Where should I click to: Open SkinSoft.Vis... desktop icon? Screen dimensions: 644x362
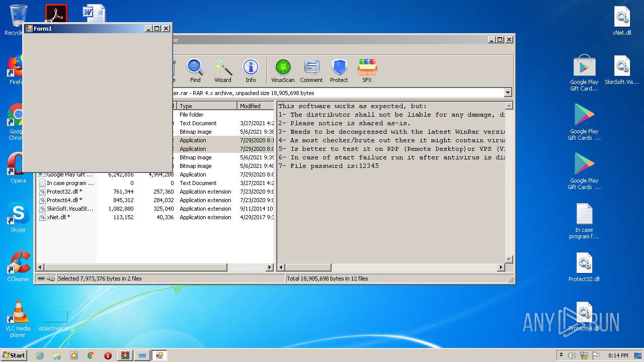click(x=622, y=70)
